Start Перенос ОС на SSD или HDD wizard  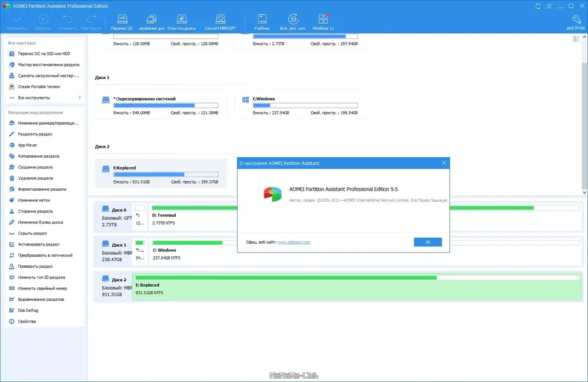[x=44, y=54]
